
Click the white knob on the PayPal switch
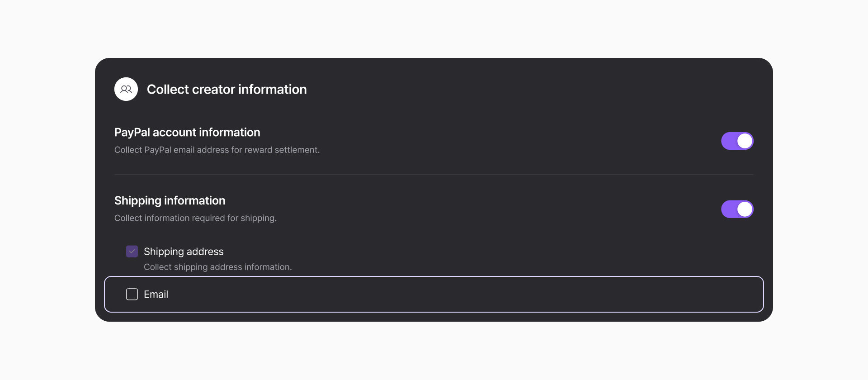point(745,141)
